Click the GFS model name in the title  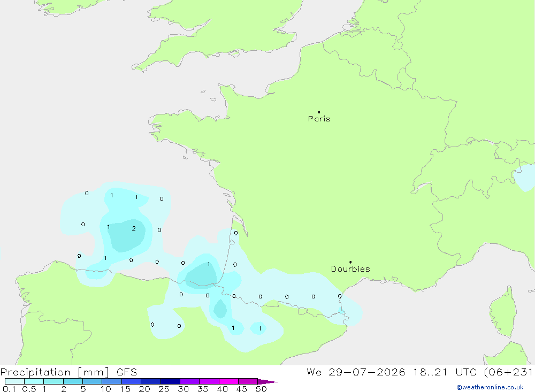127,372
